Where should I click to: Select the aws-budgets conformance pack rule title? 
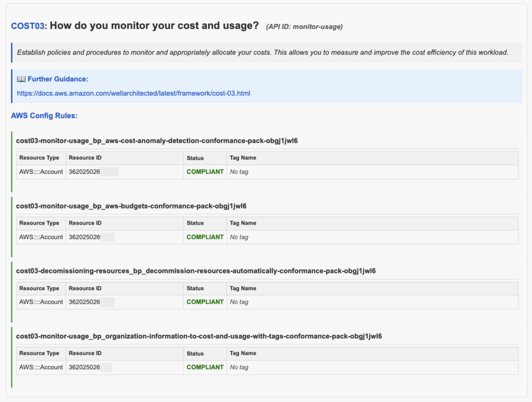pos(131,206)
